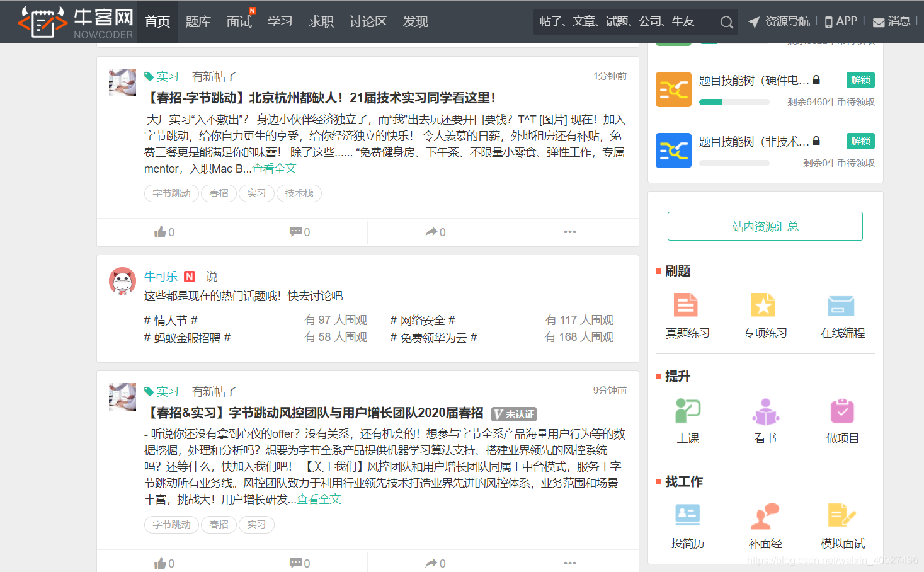Click 查看全文 on 风控团队 post
924x572 pixels.
(x=319, y=499)
